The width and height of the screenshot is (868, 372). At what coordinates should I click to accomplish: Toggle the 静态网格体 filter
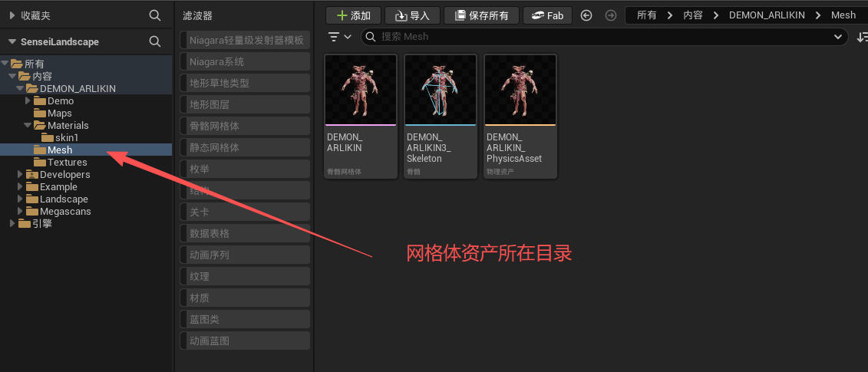pyautogui.click(x=246, y=147)
